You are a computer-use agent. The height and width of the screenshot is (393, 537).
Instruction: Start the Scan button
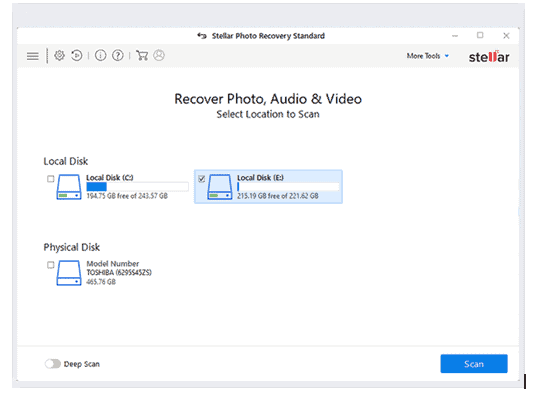click(474, 364)
